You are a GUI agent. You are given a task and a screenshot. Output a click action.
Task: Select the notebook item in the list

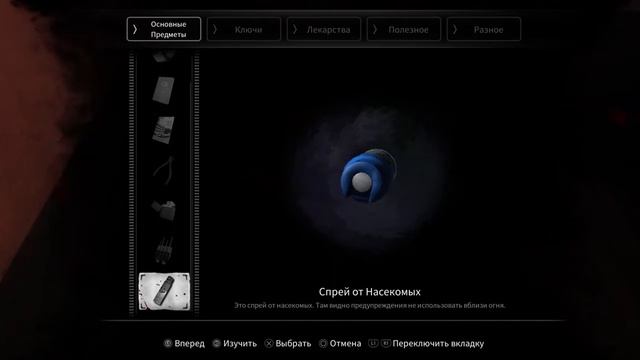click(164, 90)
